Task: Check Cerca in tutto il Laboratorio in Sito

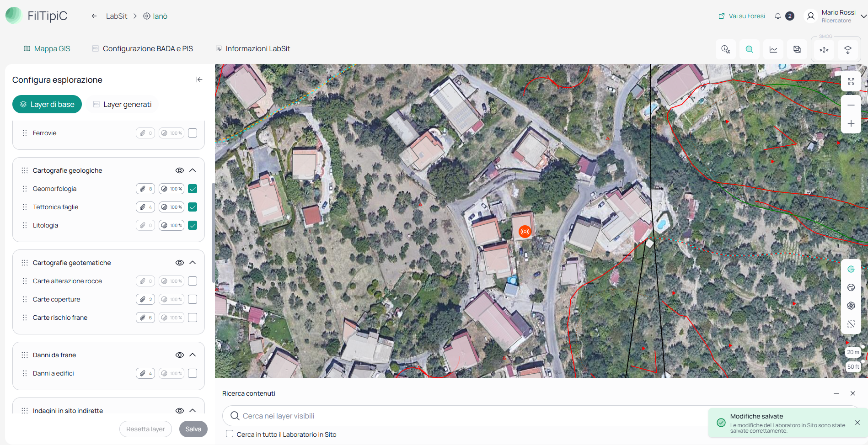Action: tap(230, 434)
